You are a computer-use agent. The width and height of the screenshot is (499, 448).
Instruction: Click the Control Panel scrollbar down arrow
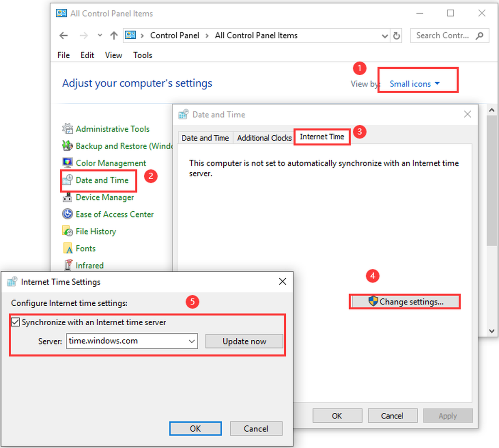tap(492, 331)
